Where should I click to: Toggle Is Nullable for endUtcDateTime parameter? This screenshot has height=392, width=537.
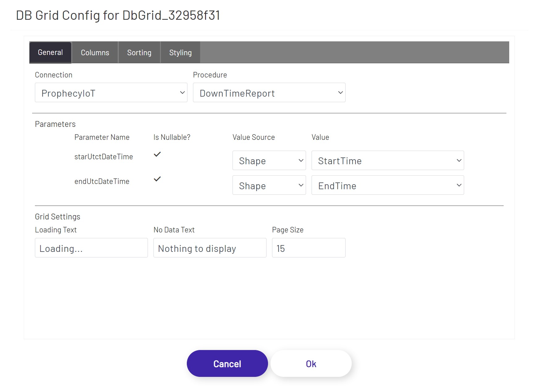(x=157, y=179)
